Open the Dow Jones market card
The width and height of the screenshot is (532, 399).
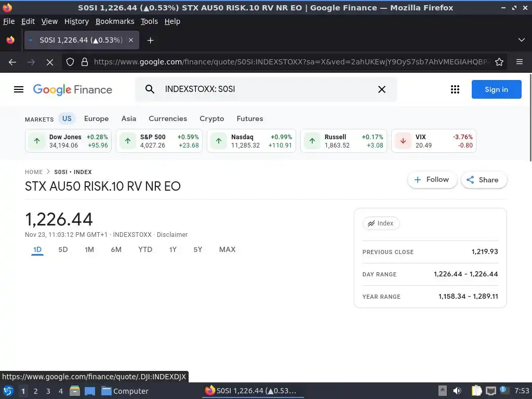point(68,141)
